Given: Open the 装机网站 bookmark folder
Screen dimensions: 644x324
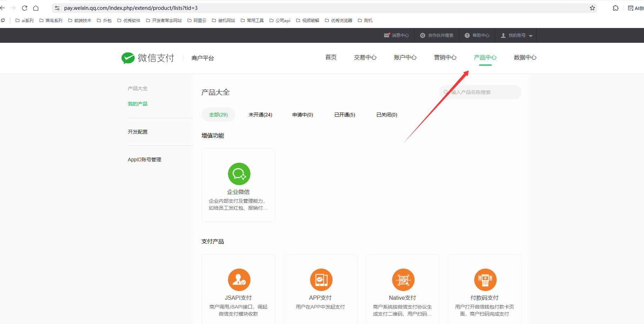Looking at the screenshot, I should pos(223,21).
